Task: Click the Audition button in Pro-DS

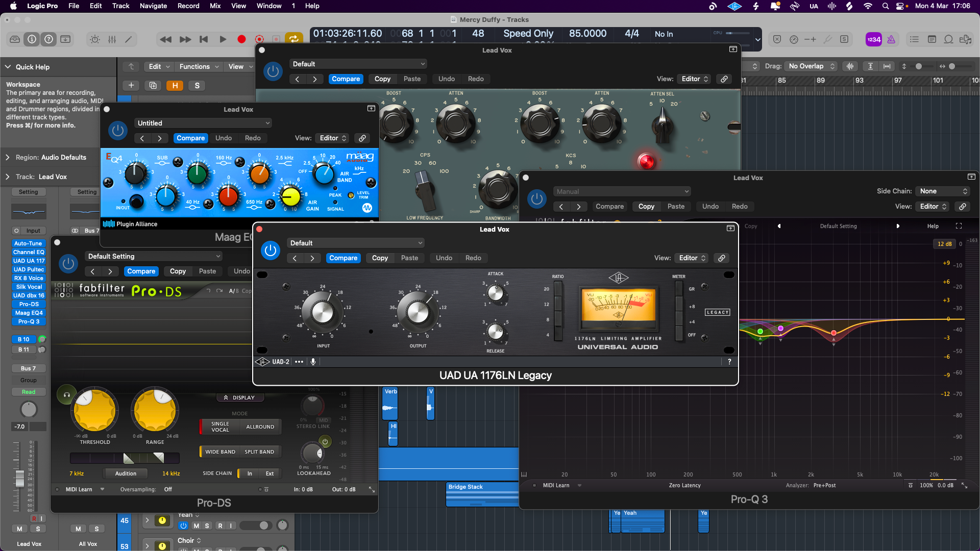Action: click(x=126, y=473)
